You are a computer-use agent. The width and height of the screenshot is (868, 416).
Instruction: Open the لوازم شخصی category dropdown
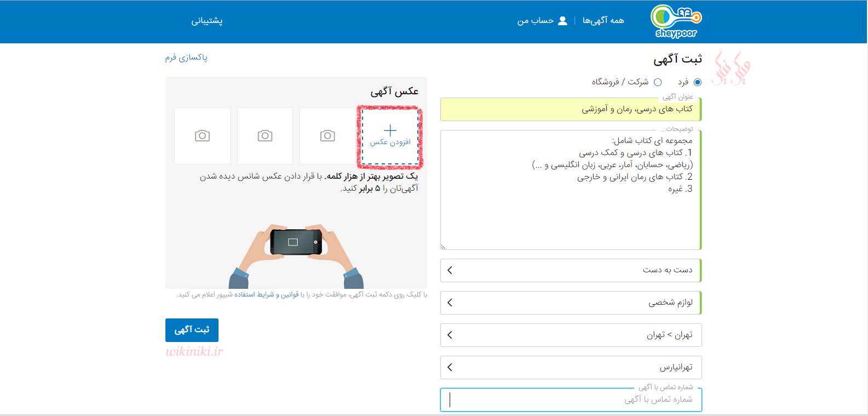(x=570, y=303)
